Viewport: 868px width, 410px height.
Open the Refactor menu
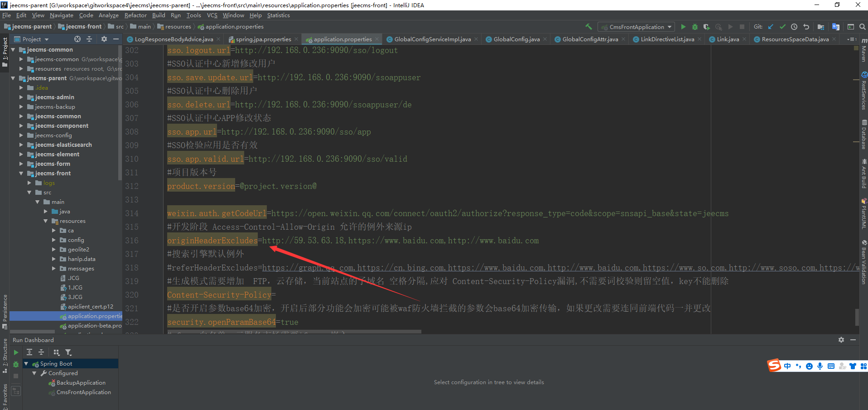point(135,15)
